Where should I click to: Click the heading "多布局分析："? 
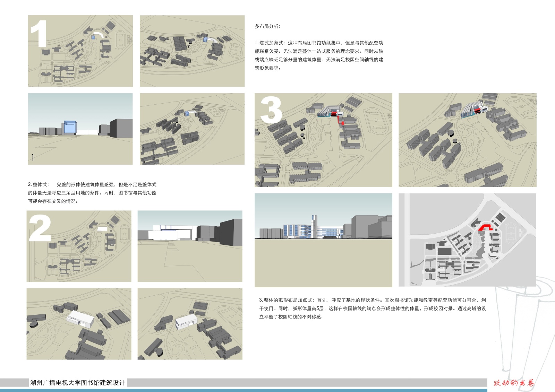click(x=267, y=26)
